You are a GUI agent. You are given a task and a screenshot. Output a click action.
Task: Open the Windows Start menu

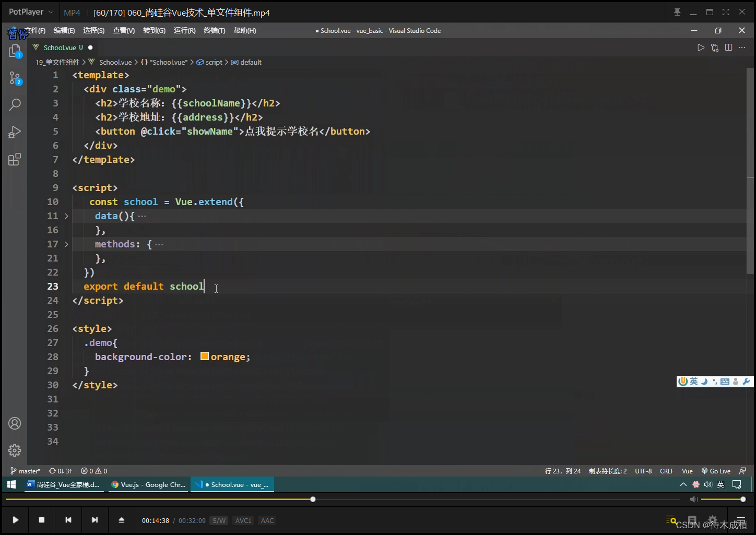coord(11,484)
